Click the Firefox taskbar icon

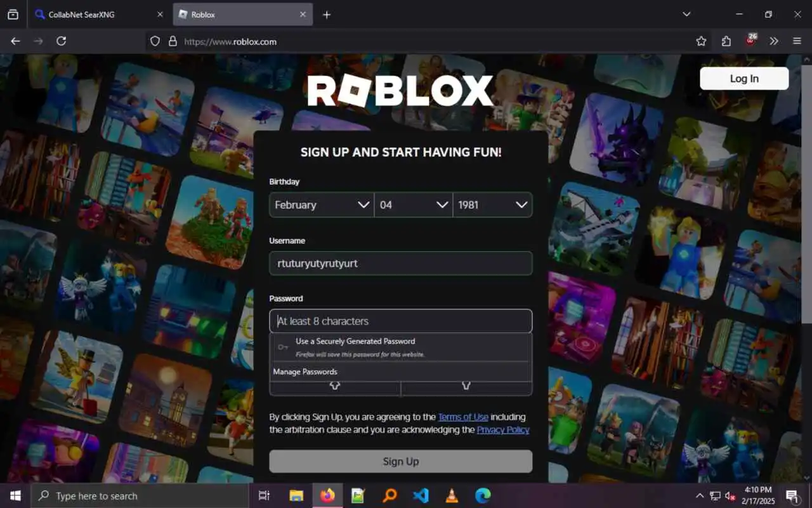tap(327, 496)
